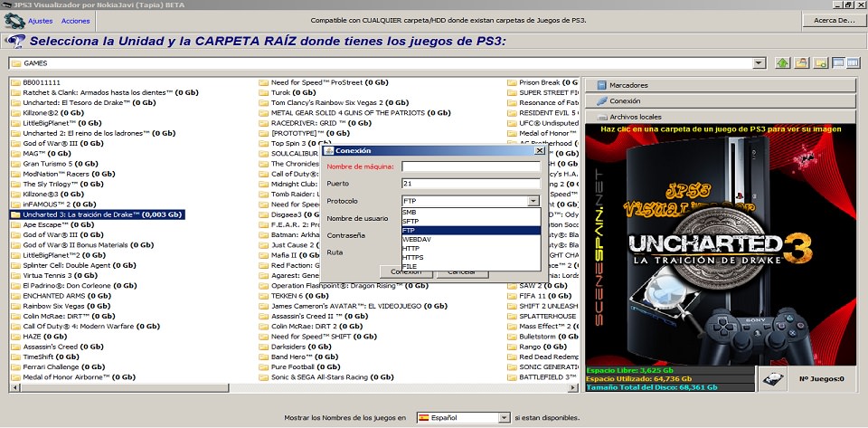Viewport: 868px width, 428px height.
Task: Open the Archivos locales panel tab
Action: coord(721,117)
